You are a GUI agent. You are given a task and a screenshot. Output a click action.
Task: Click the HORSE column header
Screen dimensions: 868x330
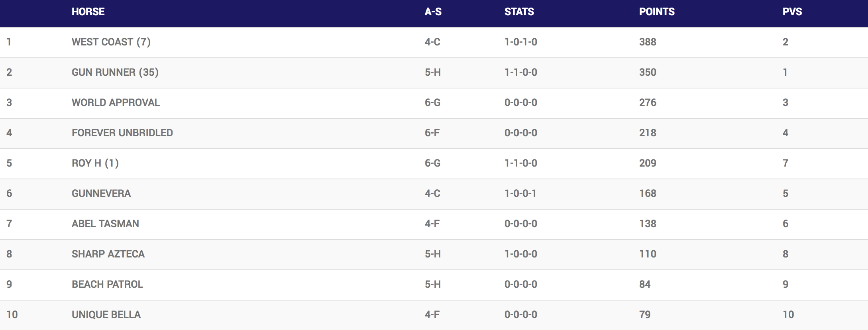[x=88, y=12]
